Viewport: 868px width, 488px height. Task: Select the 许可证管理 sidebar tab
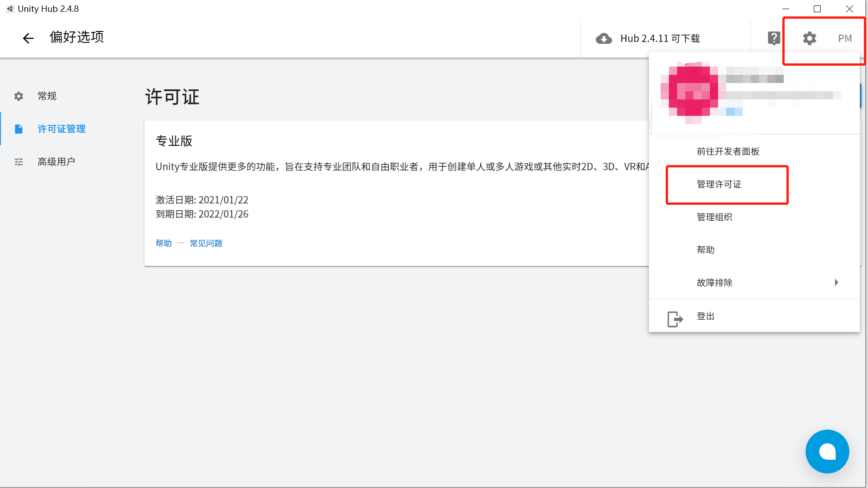coord(62,129)
